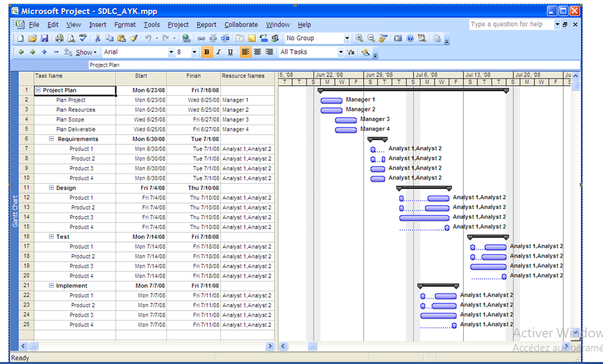Toggle Italic formatting
This screenshot has height=364, width=603.
[218, 53]
